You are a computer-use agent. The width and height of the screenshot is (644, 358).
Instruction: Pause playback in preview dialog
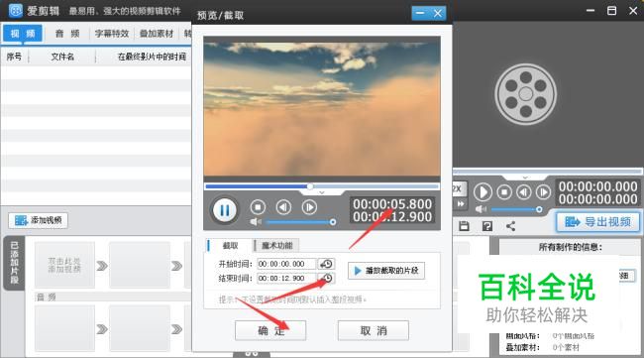coord(224,210)
